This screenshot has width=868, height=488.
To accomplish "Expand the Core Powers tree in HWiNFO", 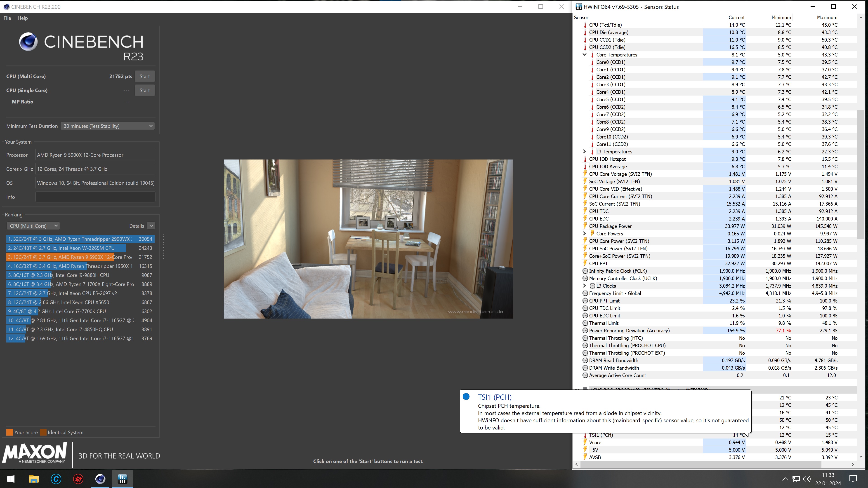I will [x=585, y=234].
